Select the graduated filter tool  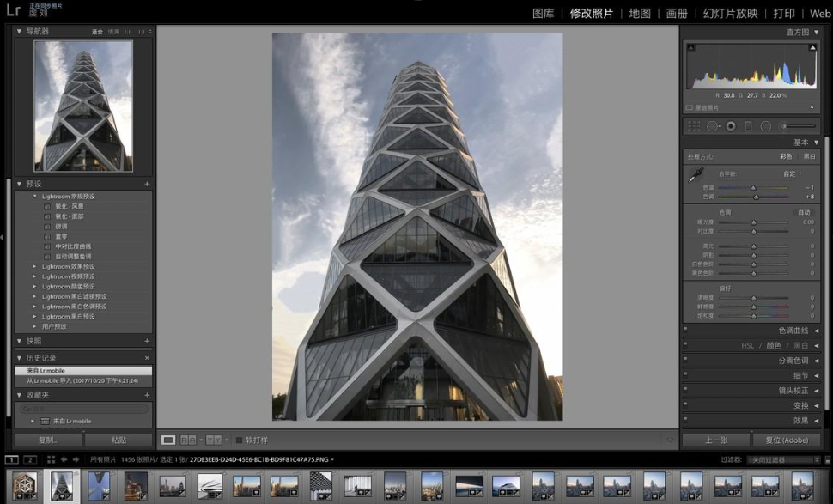[748, 126]
